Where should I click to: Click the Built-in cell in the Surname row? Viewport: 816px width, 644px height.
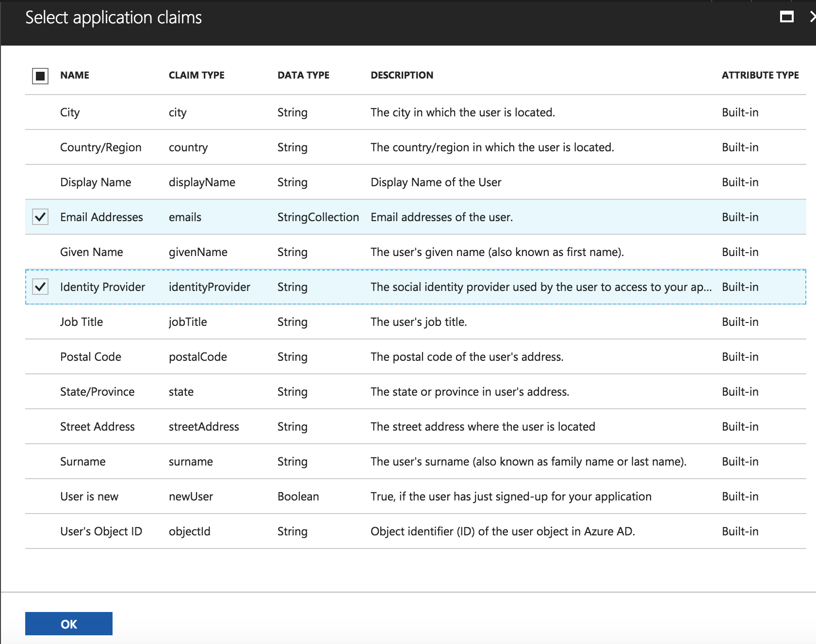click(x=740, y=461)
